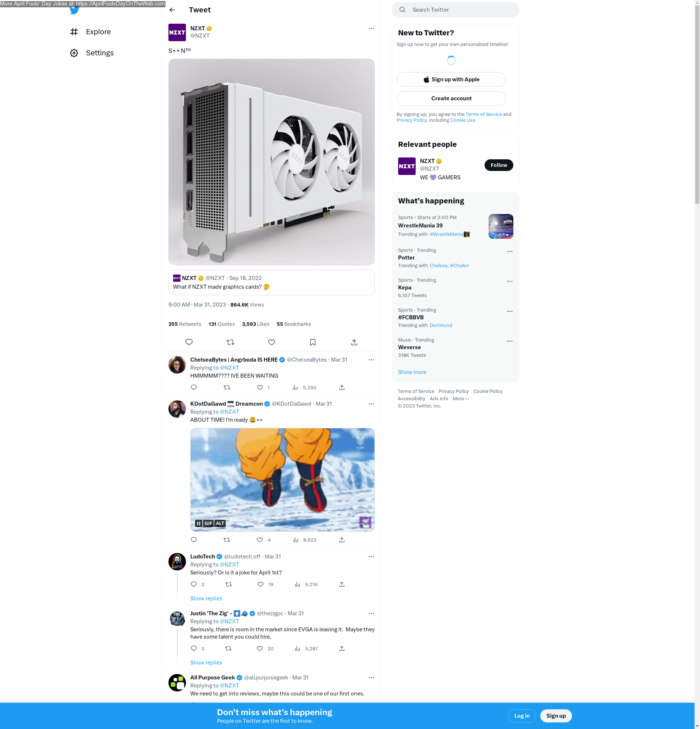Retweet KDotDaGawd's reply

[227, 540]
